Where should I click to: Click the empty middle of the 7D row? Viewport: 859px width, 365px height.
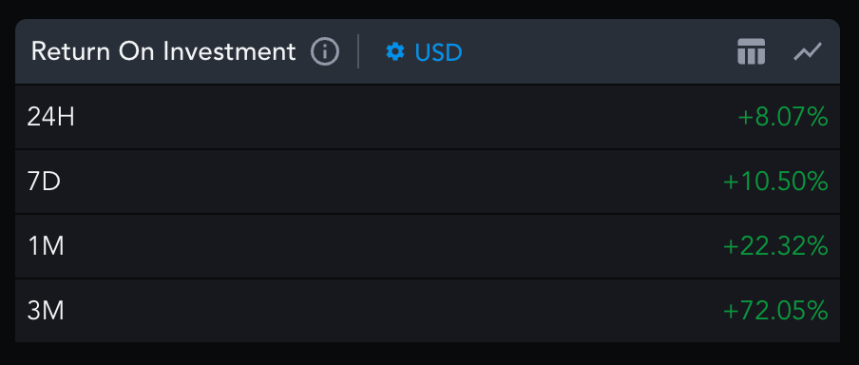click(392, 181)
